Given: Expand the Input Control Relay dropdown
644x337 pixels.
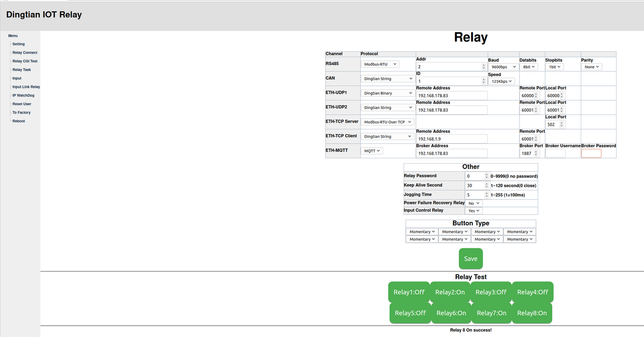Looking at the screenshot, I should pos(474,211).
